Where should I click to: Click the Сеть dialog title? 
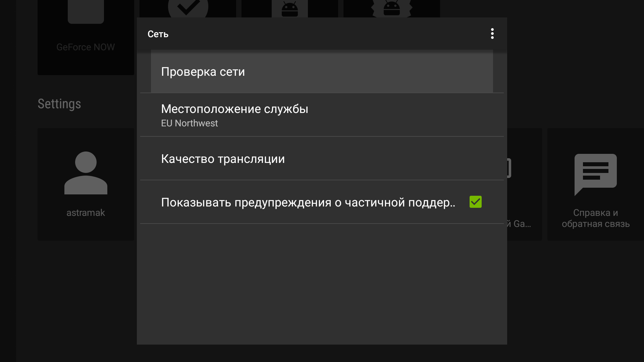(x=158, y=34)
